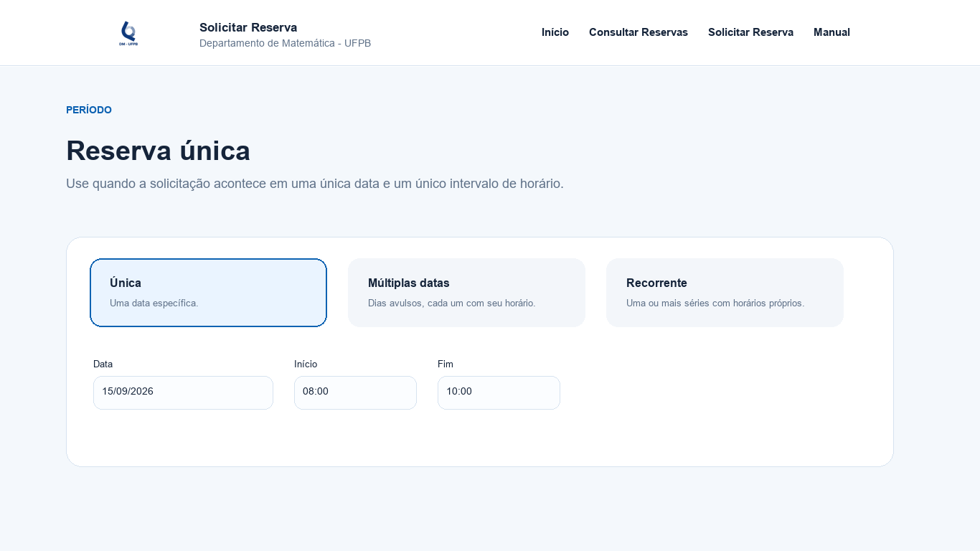The height and width of the screenshot is (551, 980).
Task: Click the Data field showing 15/09/2026
Action: coord(183,392)
